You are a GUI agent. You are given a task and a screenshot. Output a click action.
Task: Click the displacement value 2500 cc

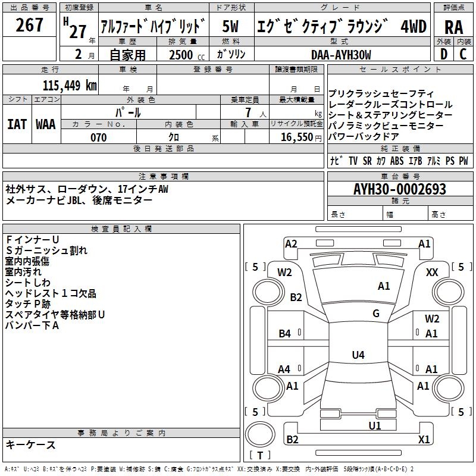tap(187, 55)
